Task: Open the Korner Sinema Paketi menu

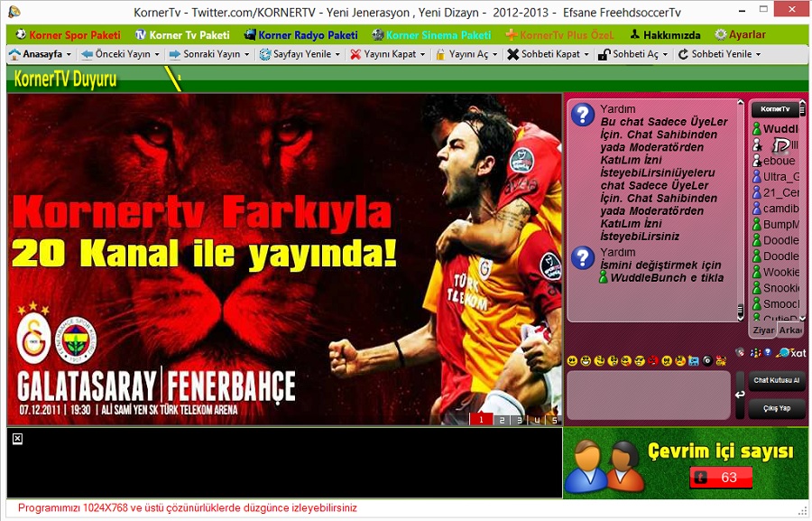Action: coord(431,34)
